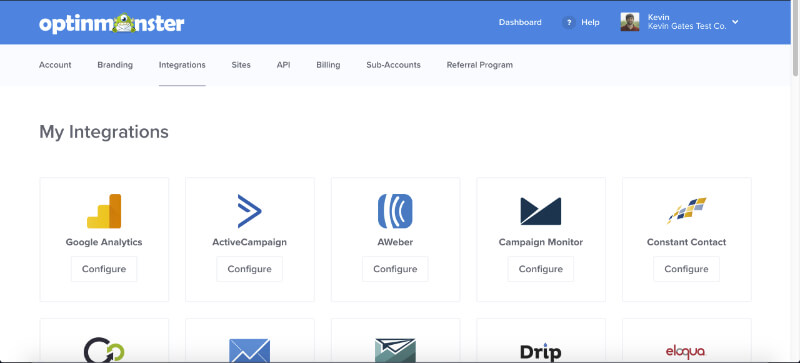
Task: Click the My Integrations heading
Action: click(104, 132)
